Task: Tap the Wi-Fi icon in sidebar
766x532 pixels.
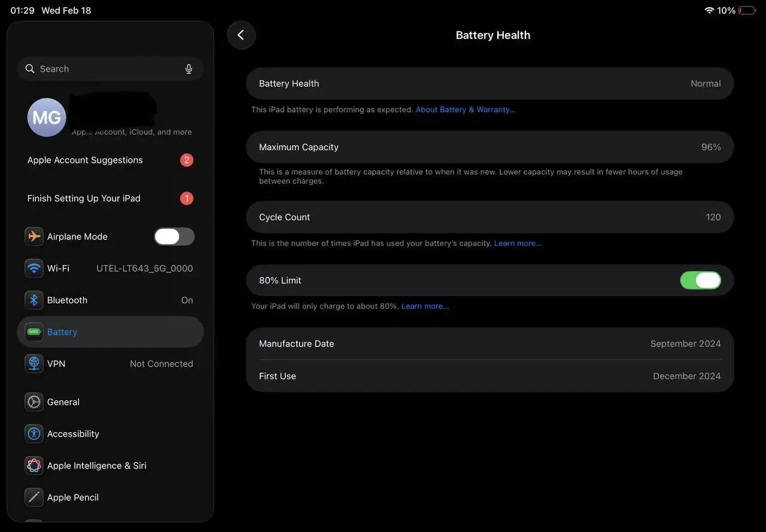Action: 34,268
